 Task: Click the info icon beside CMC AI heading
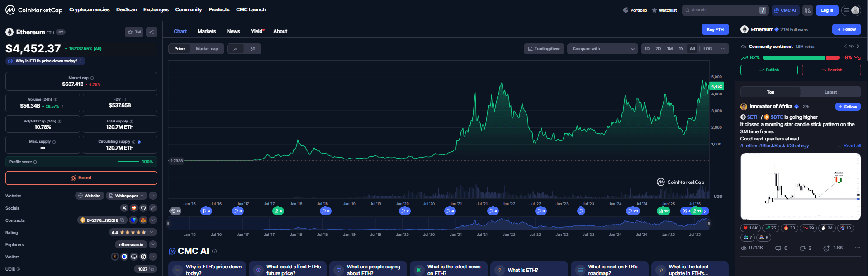tap(214, 251)
